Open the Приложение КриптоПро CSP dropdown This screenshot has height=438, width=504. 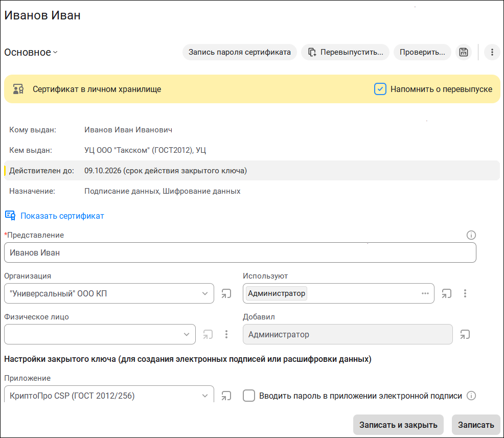205,396
